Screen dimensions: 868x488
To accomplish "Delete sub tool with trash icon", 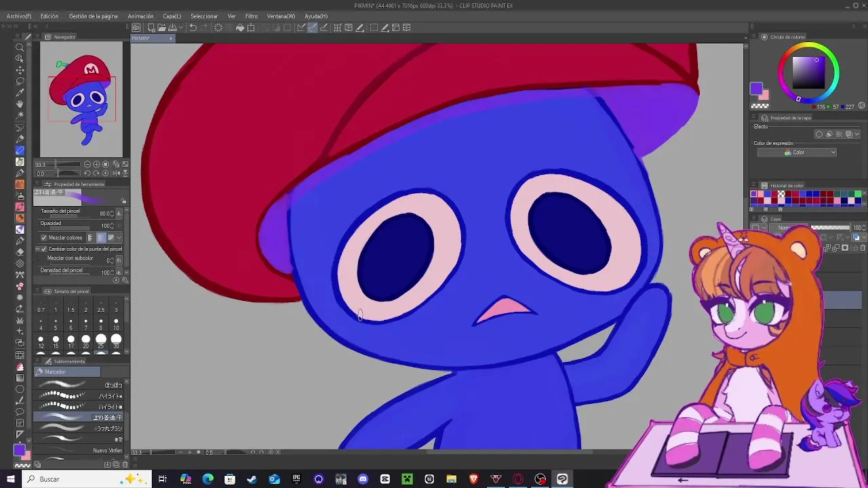I will [125, 465].
